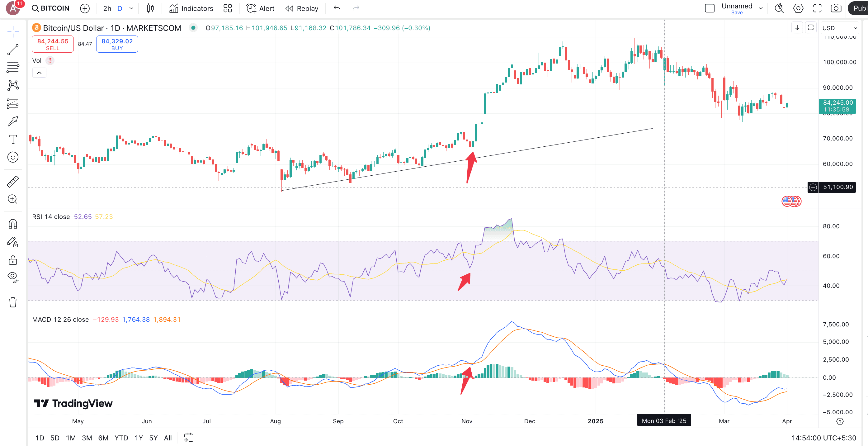This screenshot has height=446, width=868.
Task: Open the ruler measure tool
Action: 13,181
